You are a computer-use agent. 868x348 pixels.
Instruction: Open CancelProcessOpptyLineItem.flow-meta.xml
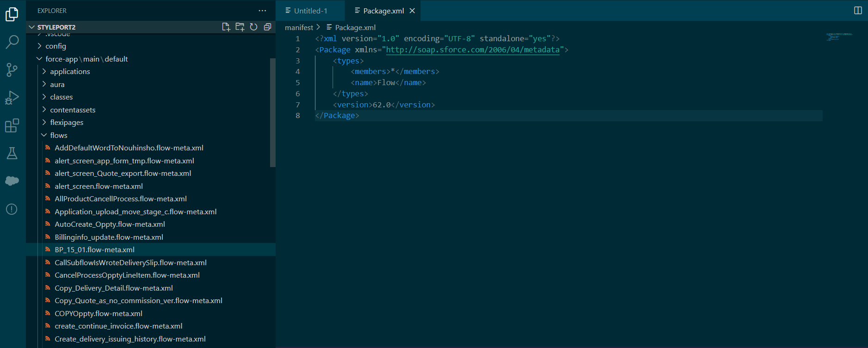point(151,275)
